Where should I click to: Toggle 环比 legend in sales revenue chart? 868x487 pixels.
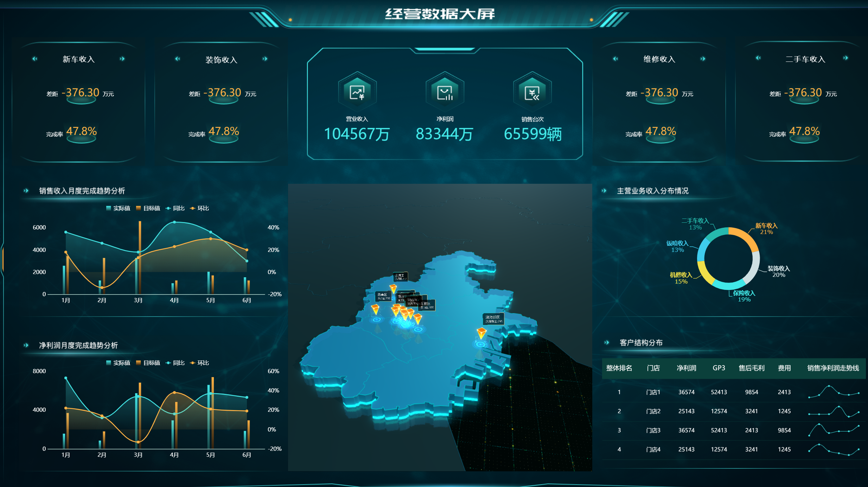(199, 208)
